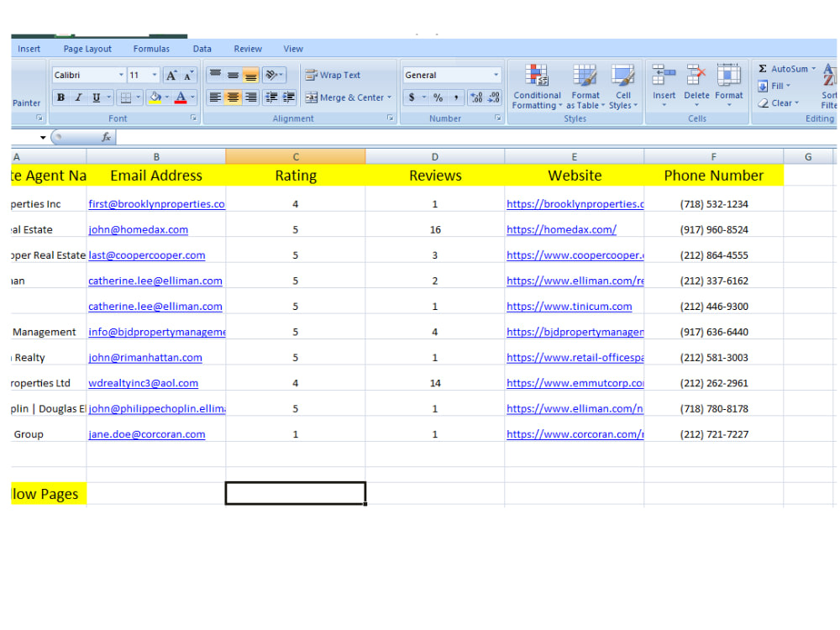Click the Grow Font icon

(171, 76)
